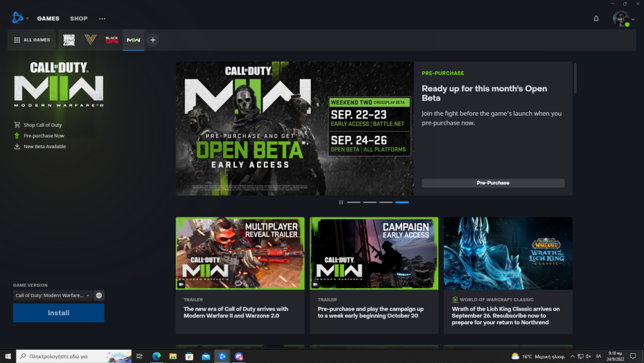
Task: Select the fourth active carousel indicator
Action: 402,202
